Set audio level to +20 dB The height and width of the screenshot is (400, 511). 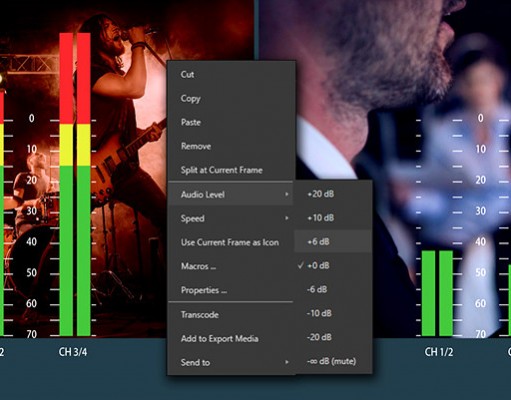coord(333,194)
